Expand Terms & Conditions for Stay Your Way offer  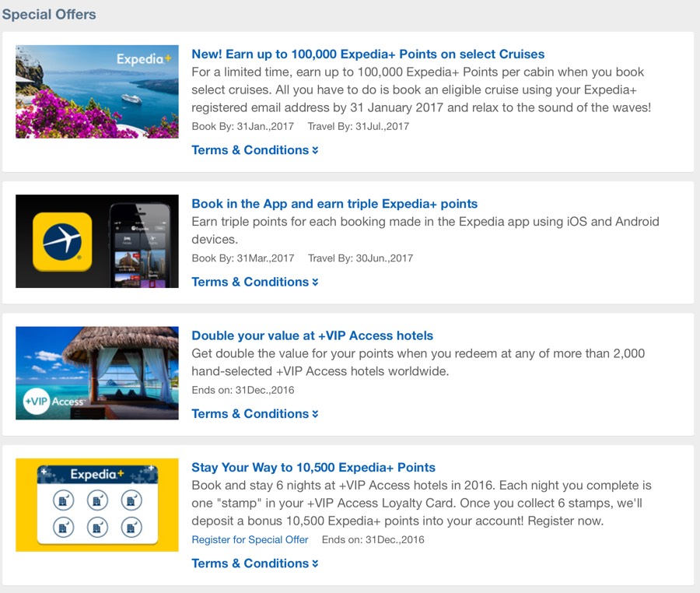click(x=255, y=563)
